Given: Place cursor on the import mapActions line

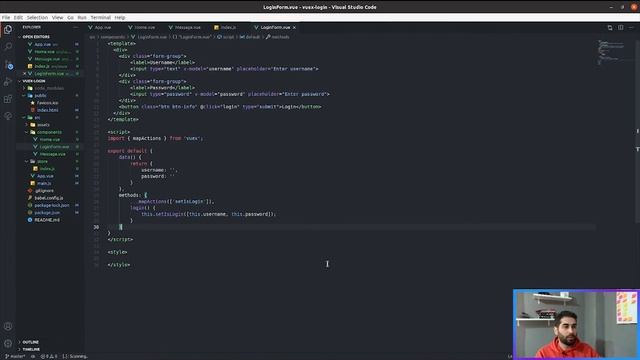Looking at the screenshot, I should coord(155,138).
